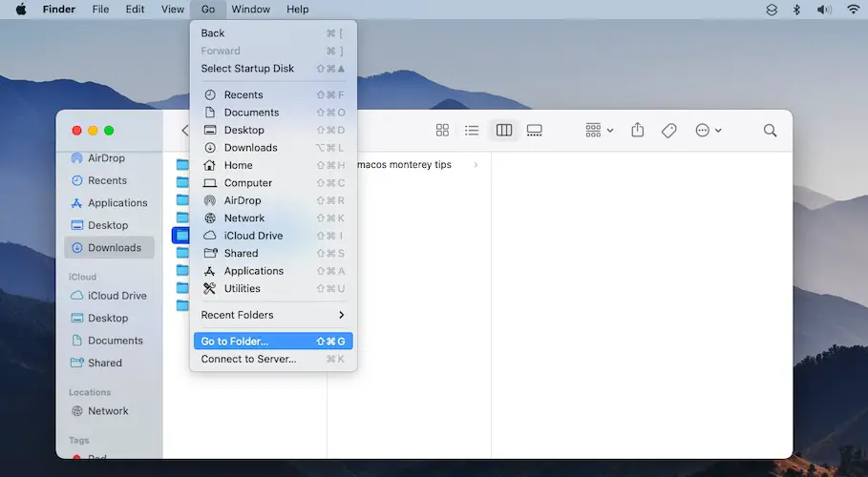Screen dimensions: 868x477
Task: Open iCloud Drive in the sidebar
Action: click(x=116, y=296)
